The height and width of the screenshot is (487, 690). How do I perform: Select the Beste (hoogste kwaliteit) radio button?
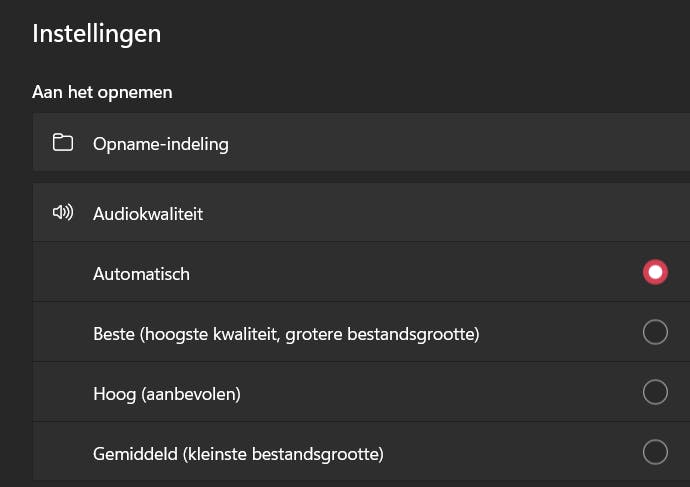point(655,333)
